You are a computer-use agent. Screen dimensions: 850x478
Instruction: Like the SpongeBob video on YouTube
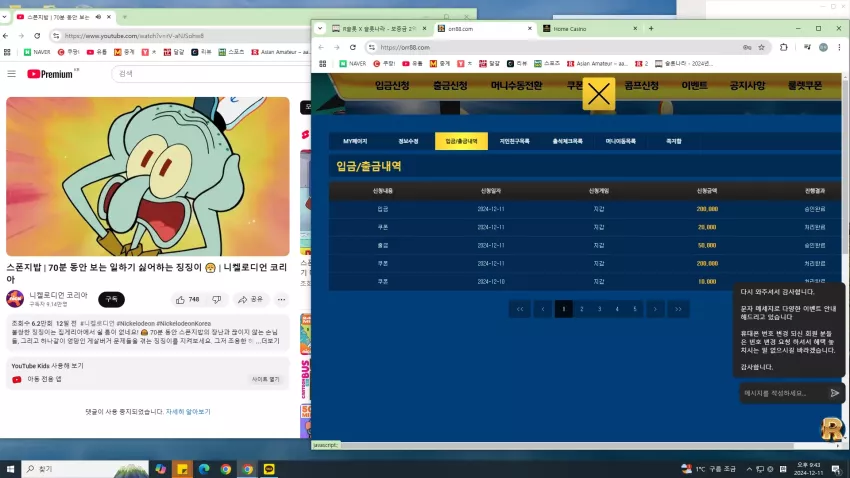point(188,299)
